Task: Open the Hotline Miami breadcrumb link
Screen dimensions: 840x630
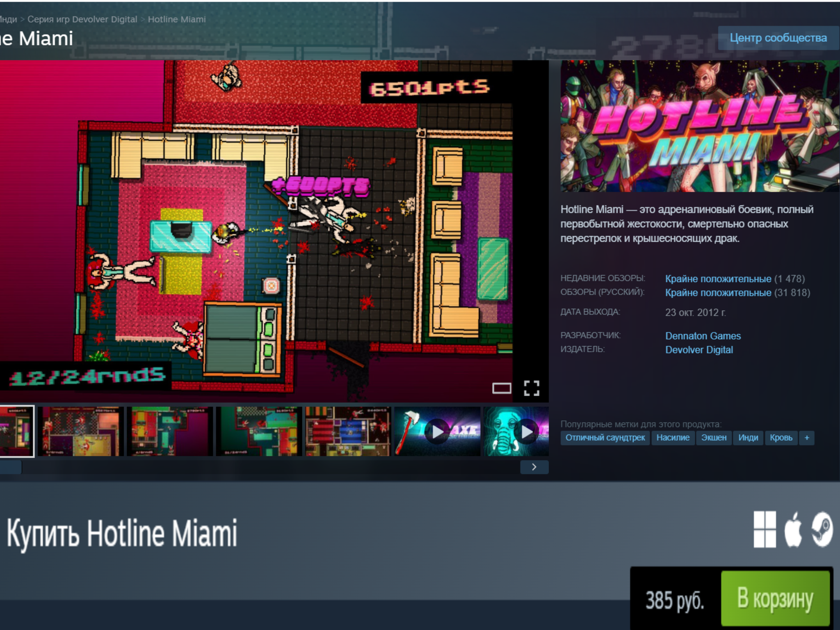Action: coord(177,19)
